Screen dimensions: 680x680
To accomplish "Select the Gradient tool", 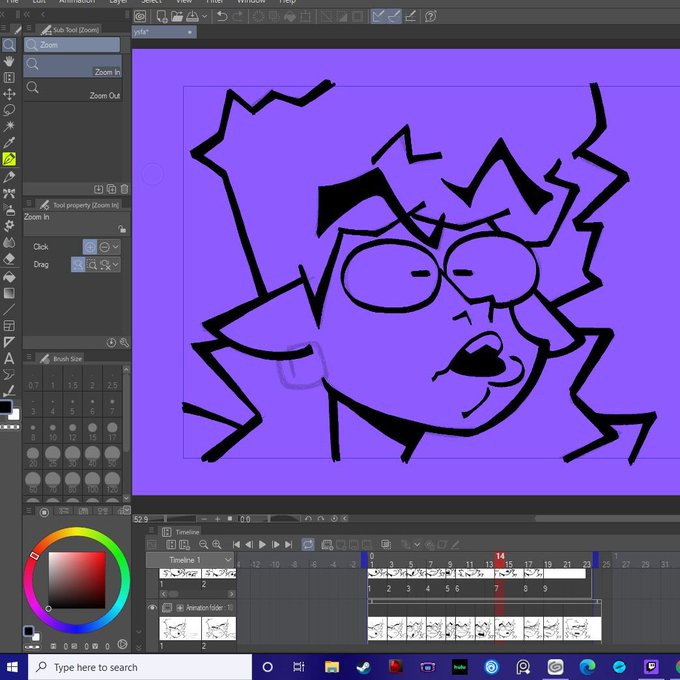I will coord(9,293).
